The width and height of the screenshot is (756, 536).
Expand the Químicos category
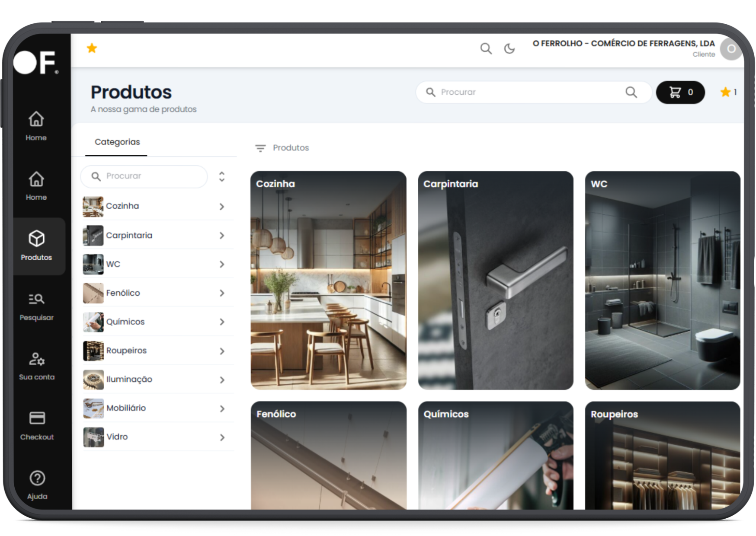pos(222,322)
